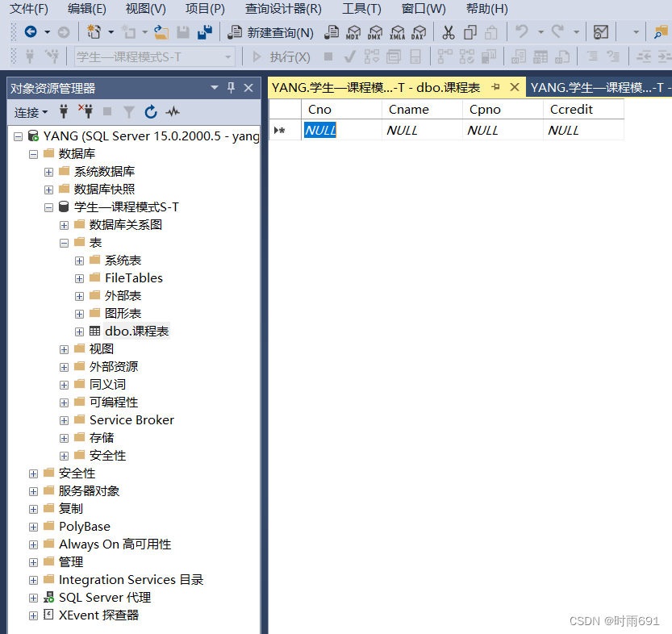
Task: Select the SQL Server 代理 node
Action: 105,597
